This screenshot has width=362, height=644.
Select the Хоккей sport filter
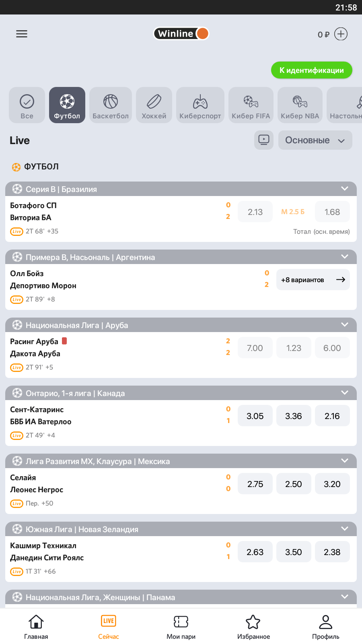154,105
